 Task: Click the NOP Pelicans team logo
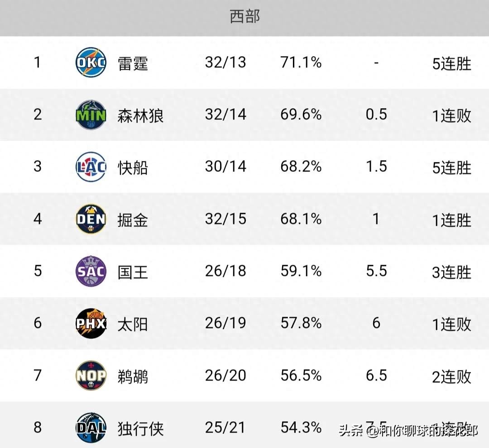tap(91, 376)
